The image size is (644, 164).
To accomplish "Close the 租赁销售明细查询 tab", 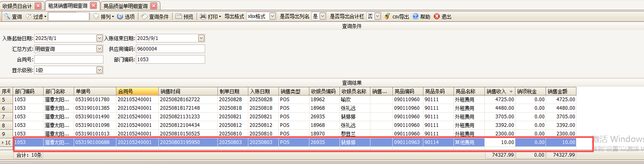I will pyautogui.click(x=93, y=5).
